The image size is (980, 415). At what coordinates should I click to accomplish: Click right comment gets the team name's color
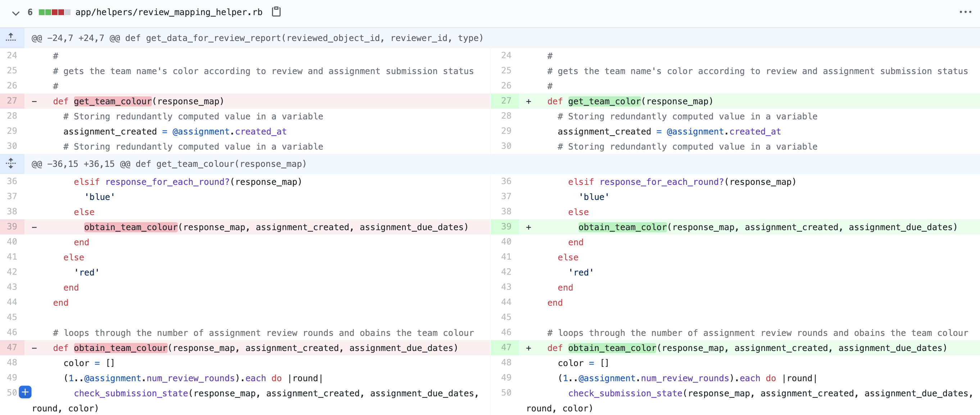click(757, 71)
